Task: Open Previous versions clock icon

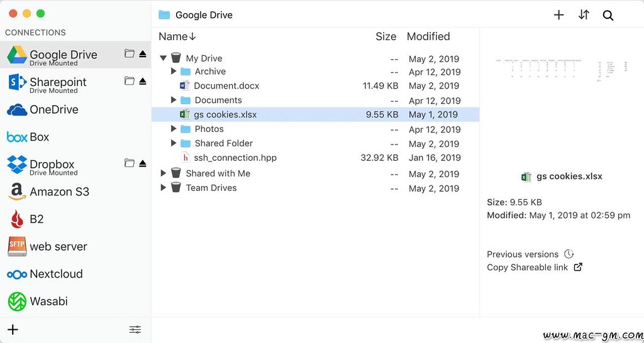Action: [569, 254]
